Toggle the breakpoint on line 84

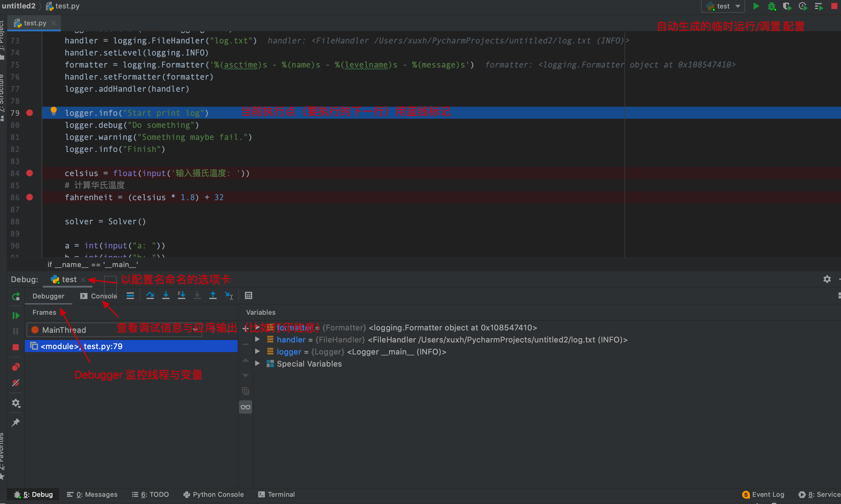pos(30,173)
